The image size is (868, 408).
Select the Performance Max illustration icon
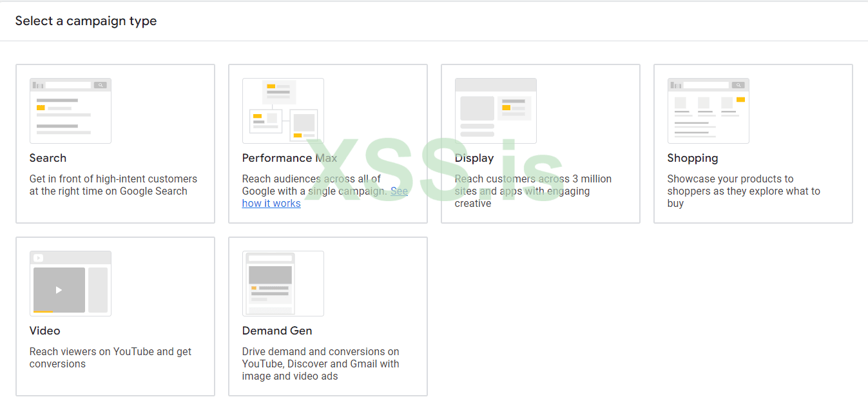(283, 111)
